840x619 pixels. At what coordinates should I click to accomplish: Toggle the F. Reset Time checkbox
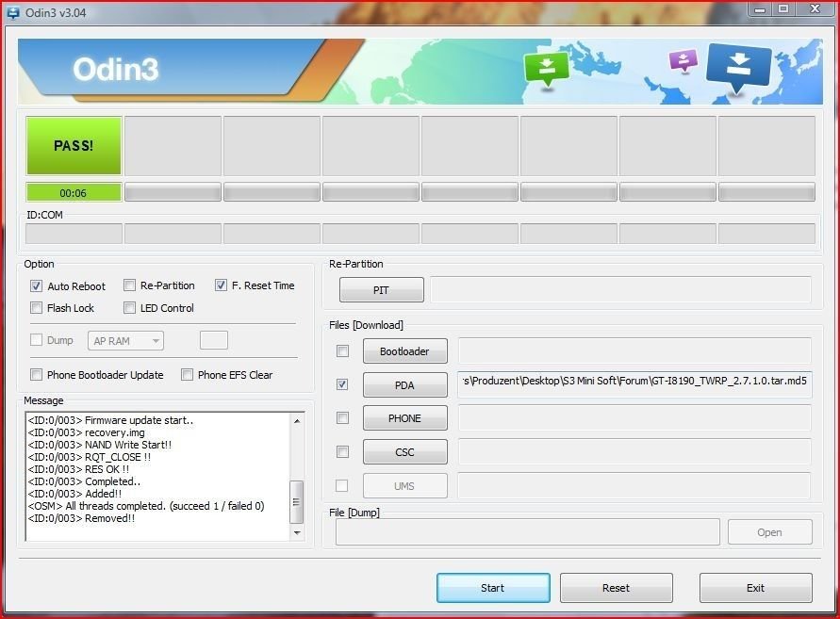[x=221, y=285]
